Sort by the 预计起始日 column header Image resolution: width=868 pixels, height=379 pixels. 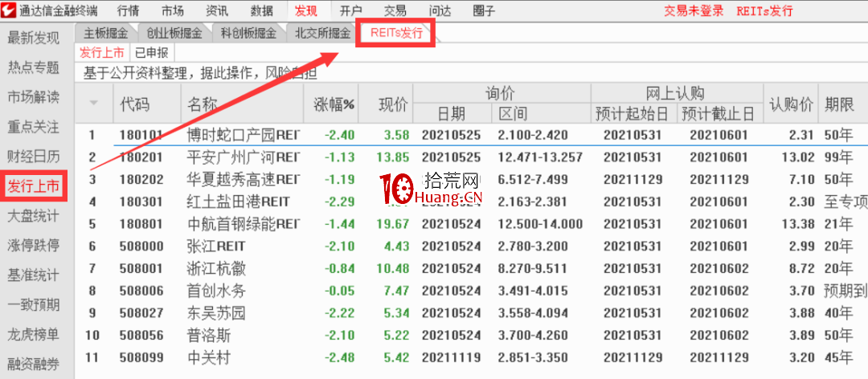click(633, 115)
